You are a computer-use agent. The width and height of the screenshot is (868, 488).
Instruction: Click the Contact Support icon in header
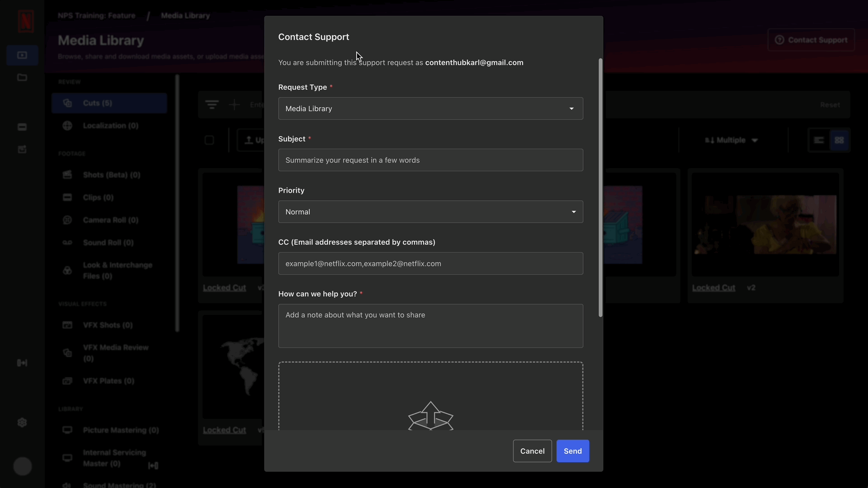click(x=780, y=40)
